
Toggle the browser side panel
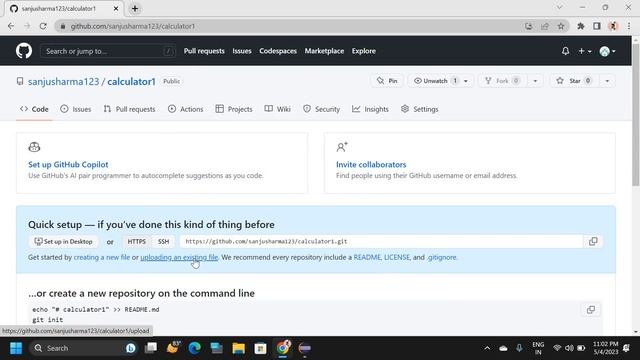(x=597, y=26)
